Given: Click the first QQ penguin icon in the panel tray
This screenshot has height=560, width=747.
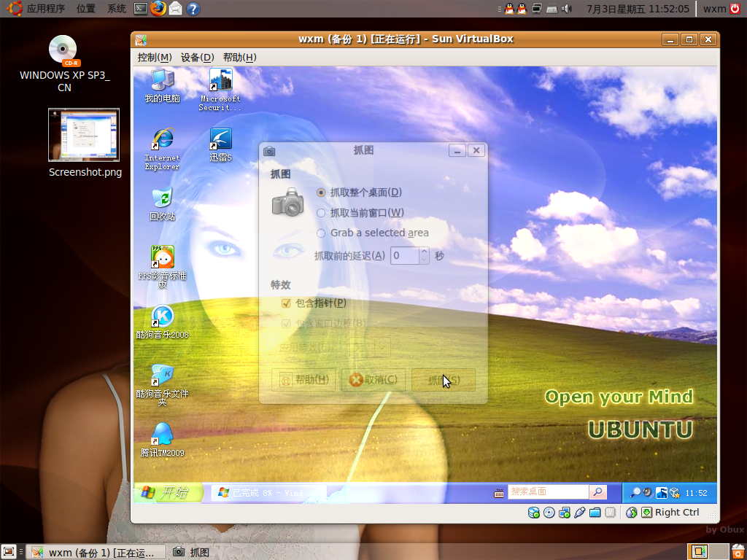Looking at the screenshot, I should coord(509,9).
